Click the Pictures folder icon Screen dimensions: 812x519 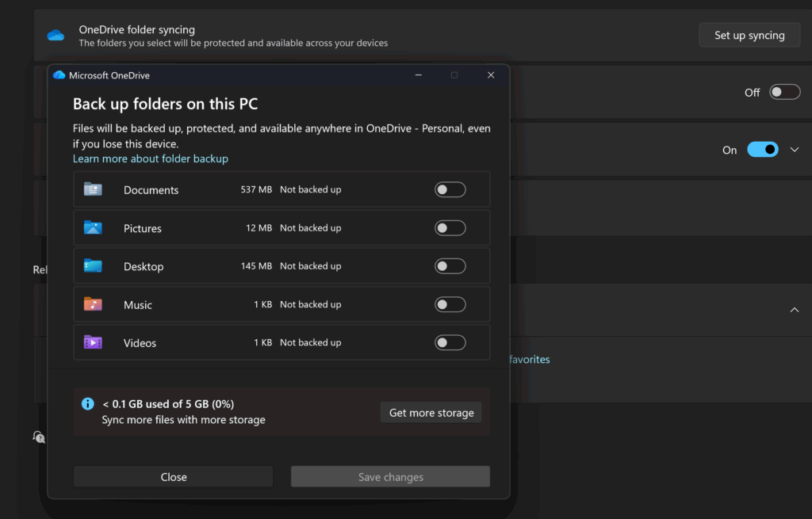[93, 227]
